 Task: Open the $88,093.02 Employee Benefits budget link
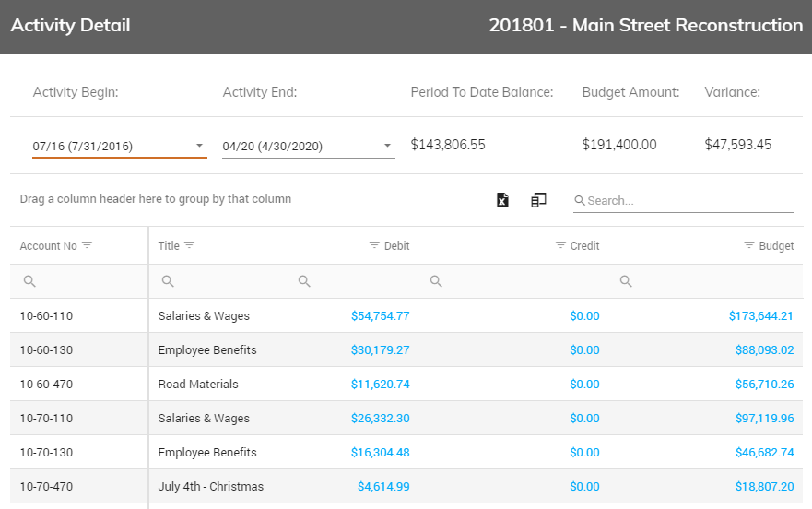(x=764, y=349)
